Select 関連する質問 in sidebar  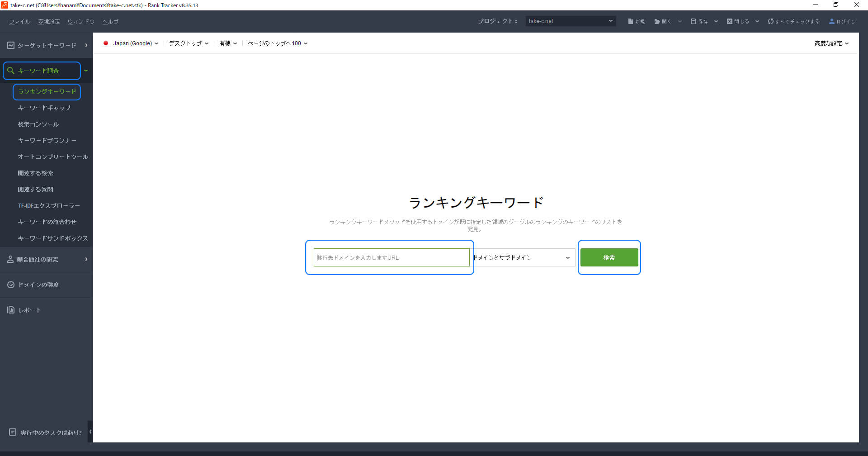pos(35,189)
